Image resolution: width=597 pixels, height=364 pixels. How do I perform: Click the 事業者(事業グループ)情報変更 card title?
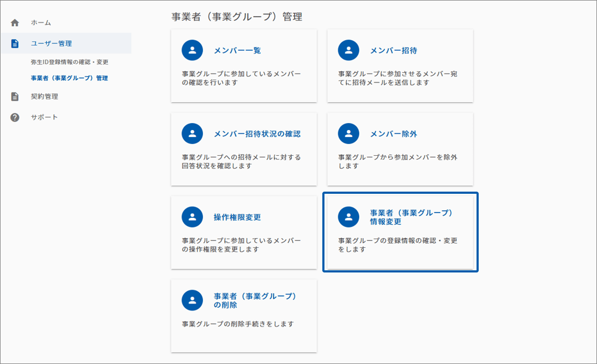(x=411, y=217)
